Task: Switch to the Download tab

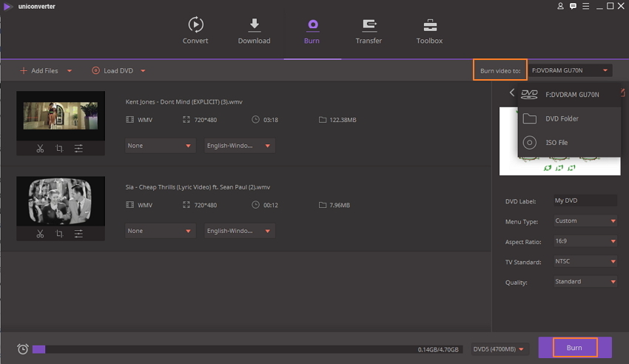Action: coord(254,31)
